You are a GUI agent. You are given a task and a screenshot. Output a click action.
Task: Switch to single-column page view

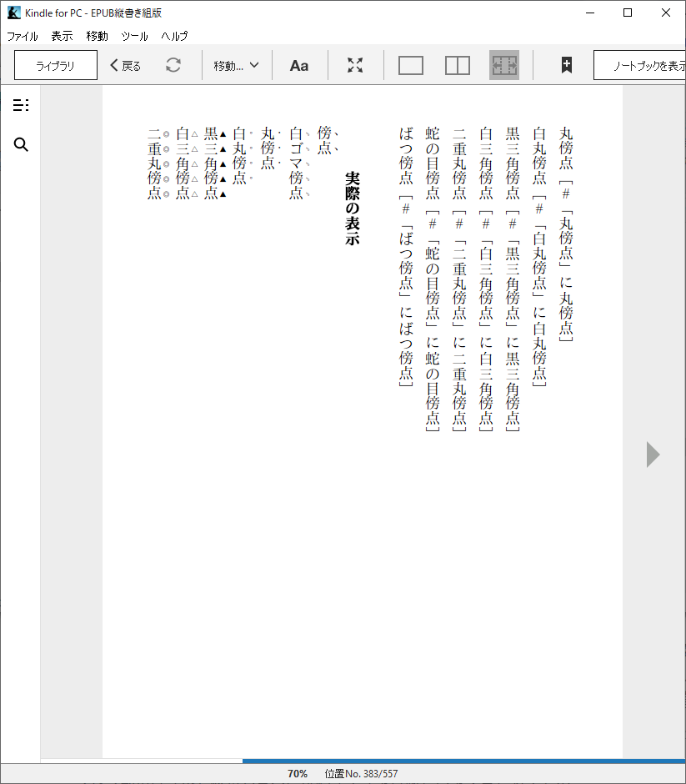(410, 64)
